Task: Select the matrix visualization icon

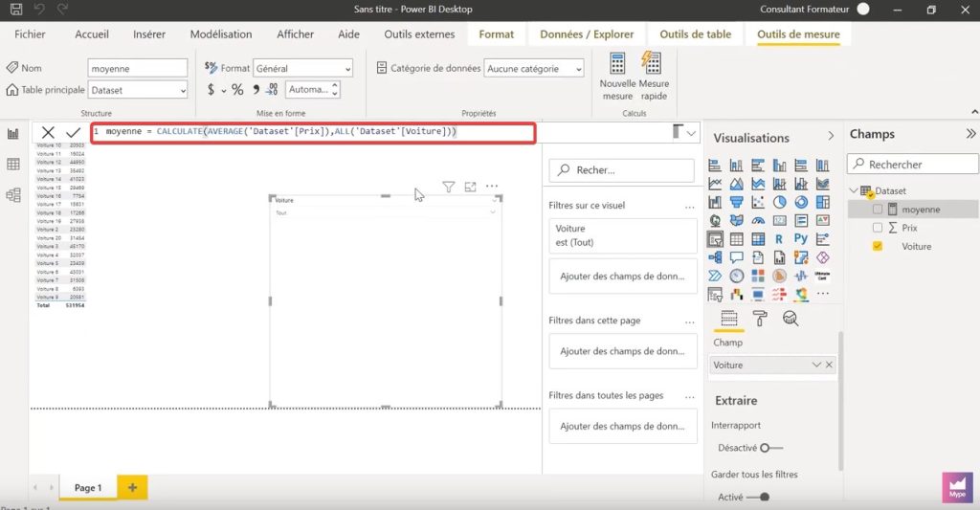Action: 758,239
